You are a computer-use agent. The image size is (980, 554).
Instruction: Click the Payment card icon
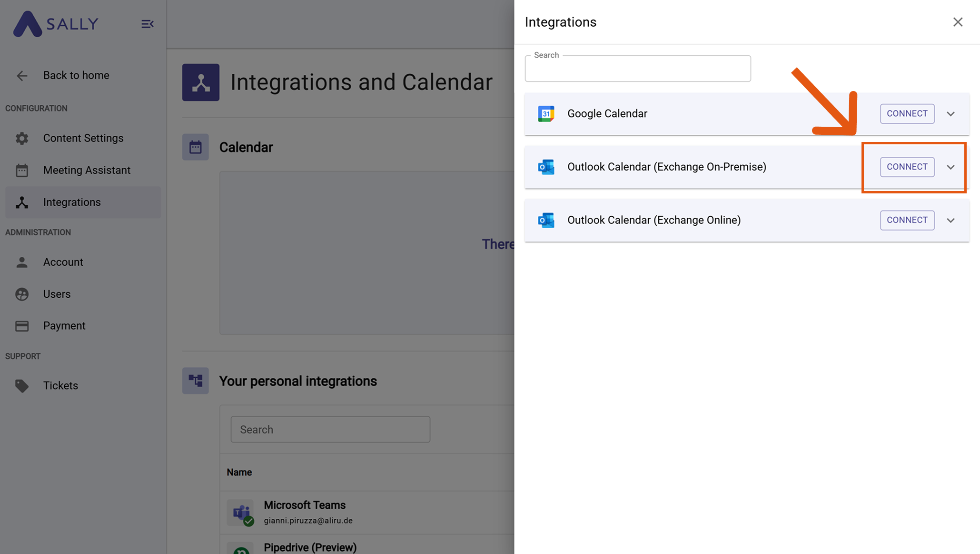pos(22,326)
